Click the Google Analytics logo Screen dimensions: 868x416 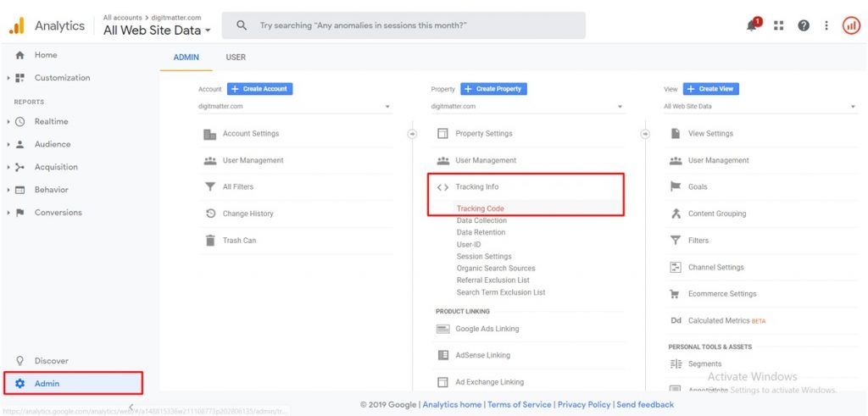click(16, 26)
